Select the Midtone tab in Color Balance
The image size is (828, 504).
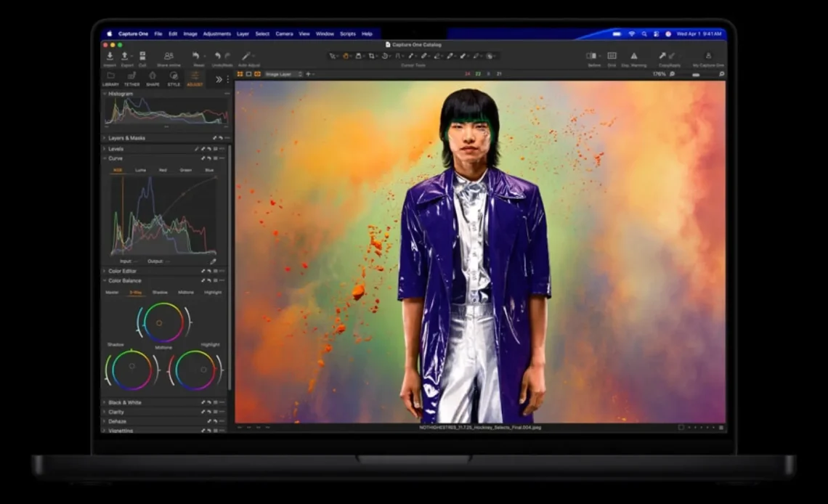click(x=186, y=292)
